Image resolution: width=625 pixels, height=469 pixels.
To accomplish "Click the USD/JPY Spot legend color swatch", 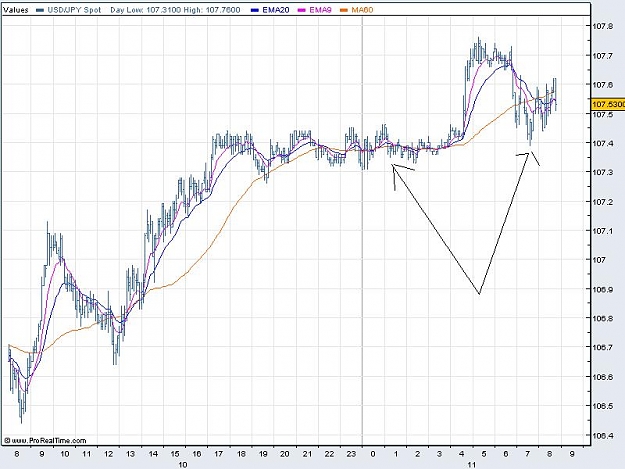I will [40, 10].
